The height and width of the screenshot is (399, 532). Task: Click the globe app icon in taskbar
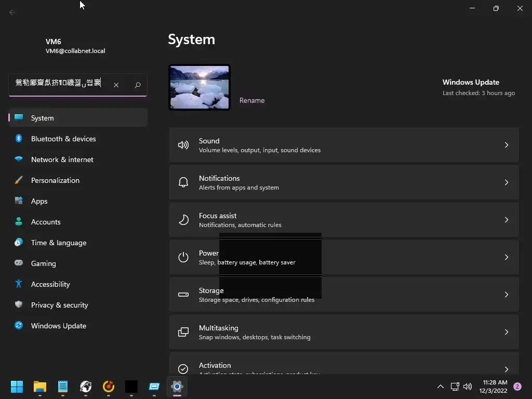click(x=86, y=386)
